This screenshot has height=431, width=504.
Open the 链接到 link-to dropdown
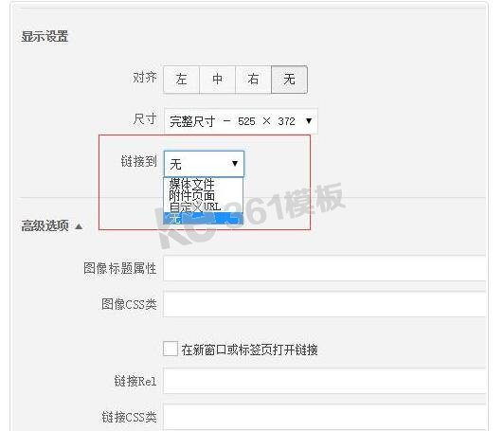click(204, 164)
